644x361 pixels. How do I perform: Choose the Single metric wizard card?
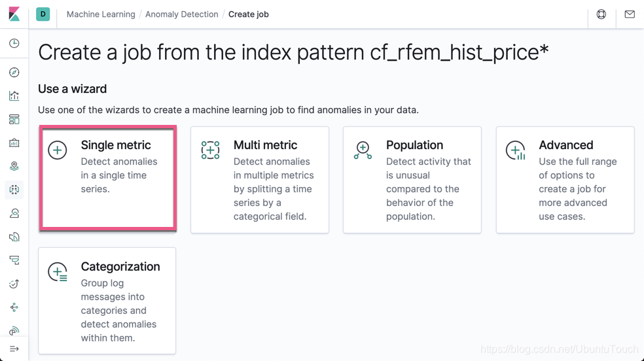coord(108,178)
